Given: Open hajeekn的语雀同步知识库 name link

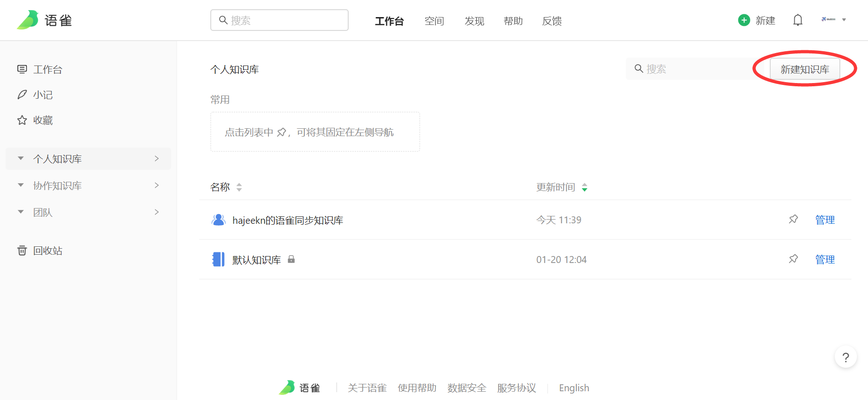Looking at the screenshot, I should pyautogui.click(x=288, y=220).
